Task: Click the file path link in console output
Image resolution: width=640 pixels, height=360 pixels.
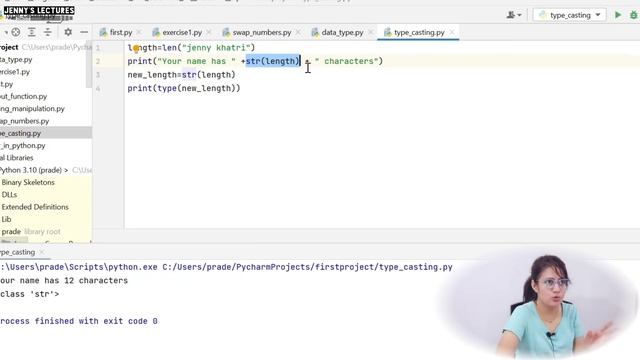Action: pos(307,267)
